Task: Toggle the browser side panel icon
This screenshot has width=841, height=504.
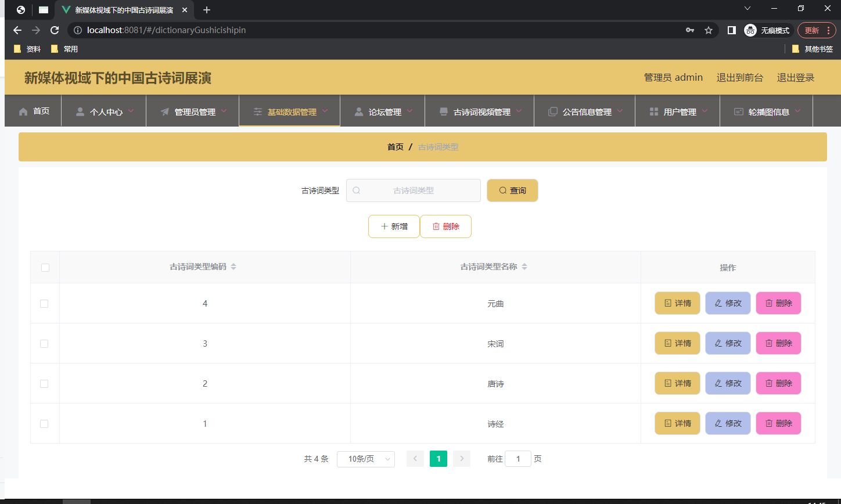Action: click(x=732, y=30)
